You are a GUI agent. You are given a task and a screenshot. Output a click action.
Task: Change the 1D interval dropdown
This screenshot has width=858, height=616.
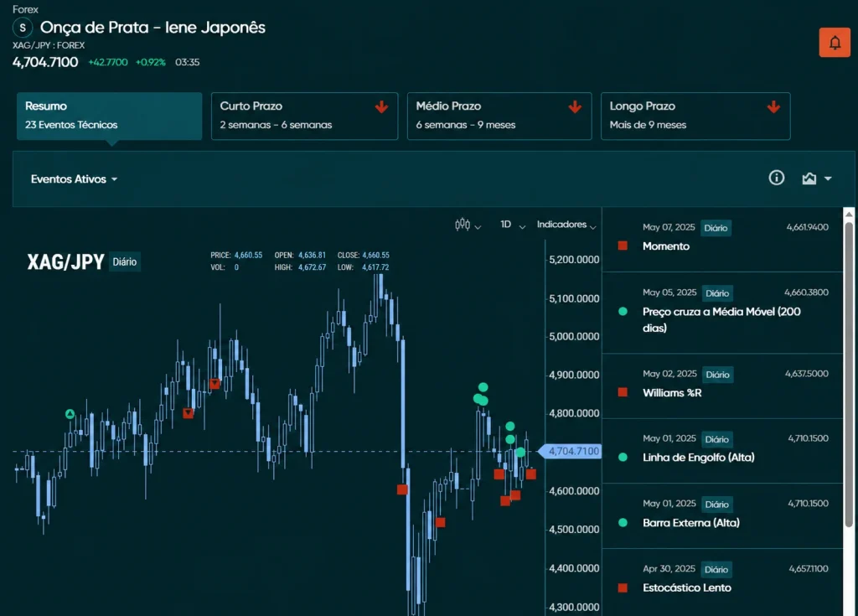click(x=513, y=225)
